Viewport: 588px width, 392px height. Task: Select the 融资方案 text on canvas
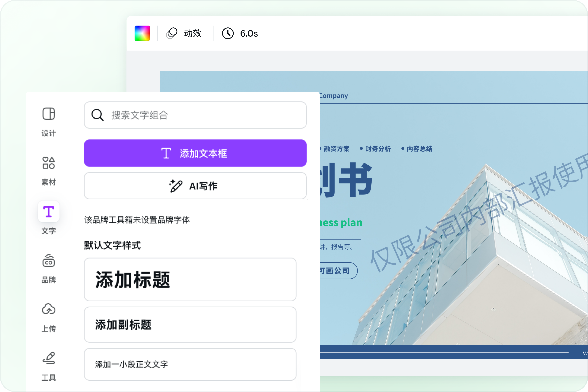pos(337,149)
